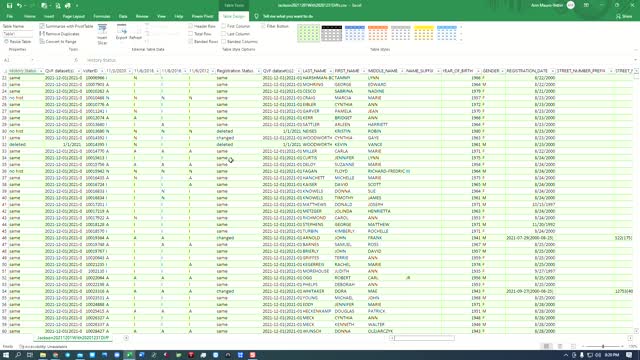Viewport: 640px width, 360px height.
Task: Open the Formulas ribbon tab
Action: pos(102,16)
